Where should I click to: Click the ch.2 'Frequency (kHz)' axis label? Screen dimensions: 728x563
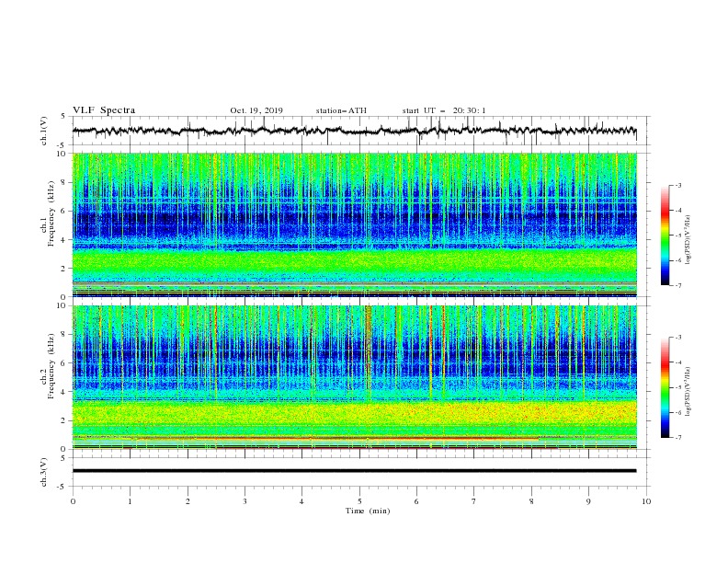(51, 365)
